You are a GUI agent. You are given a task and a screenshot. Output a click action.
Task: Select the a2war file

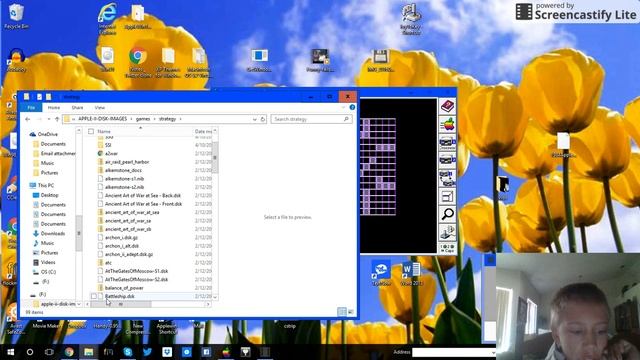111,153
